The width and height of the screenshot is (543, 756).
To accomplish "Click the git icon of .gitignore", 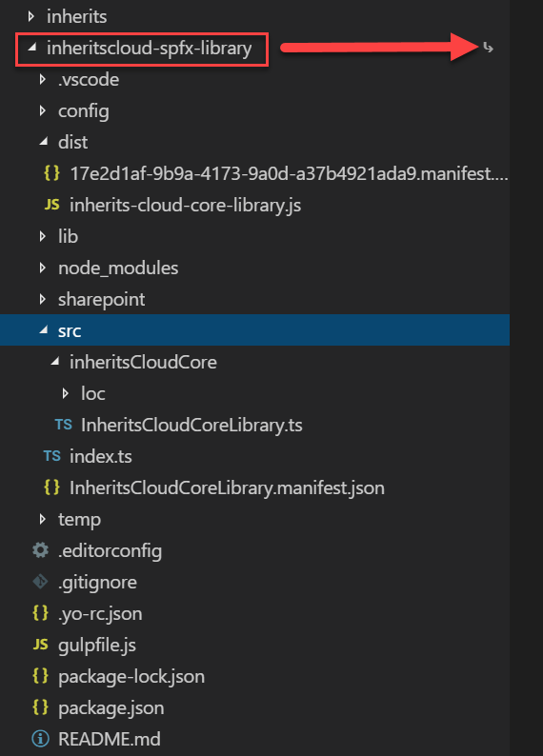I will pos(41,582).
